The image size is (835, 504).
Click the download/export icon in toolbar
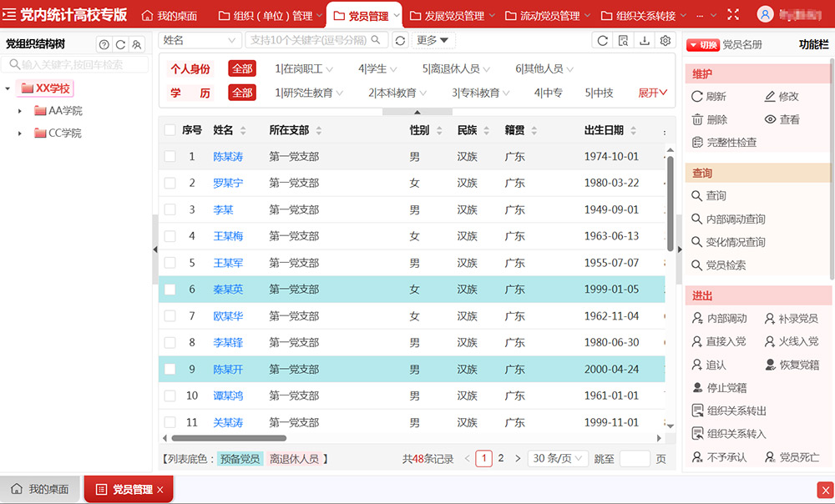pyautogui.click(x=645, y=40)
